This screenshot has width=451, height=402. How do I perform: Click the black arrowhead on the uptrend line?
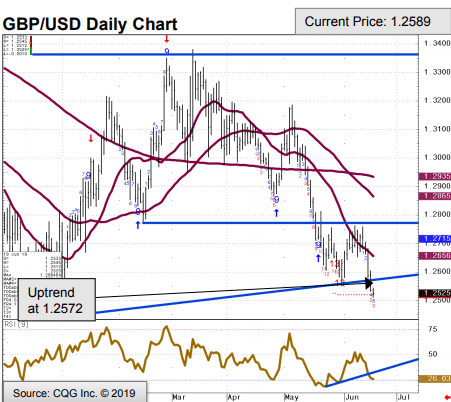point(369,283)
